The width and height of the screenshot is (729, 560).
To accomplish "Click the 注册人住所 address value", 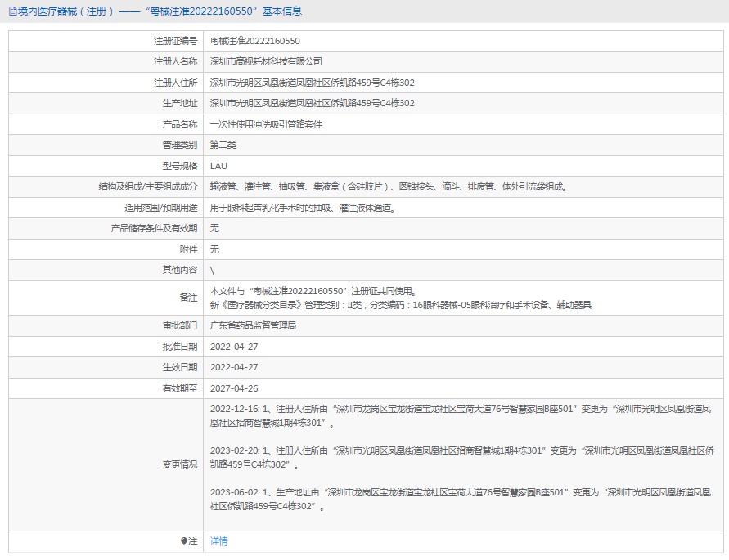I will coord(312,83).
